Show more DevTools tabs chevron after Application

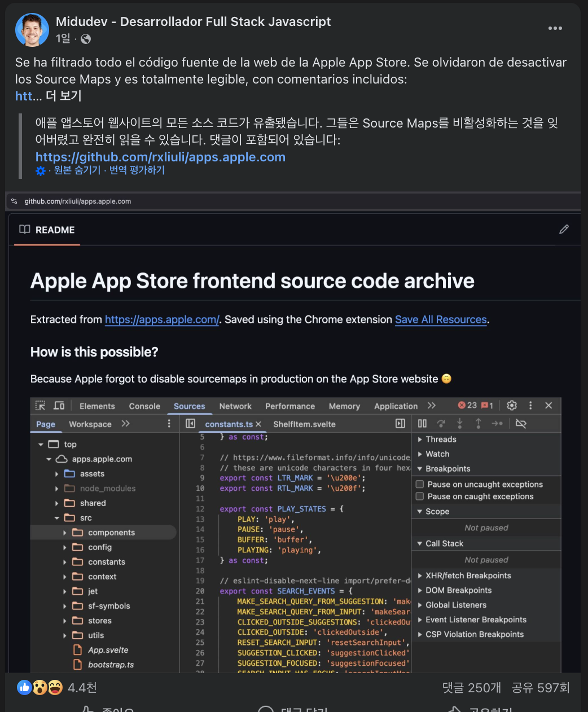coord(432,406)
